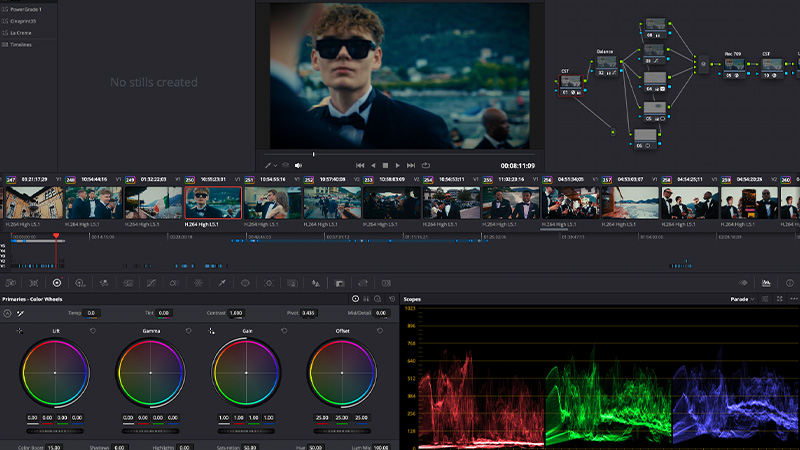This screenshot has height=450, width=800.
Task: Open the Blur/Sharpen palette
Action: 316,283
